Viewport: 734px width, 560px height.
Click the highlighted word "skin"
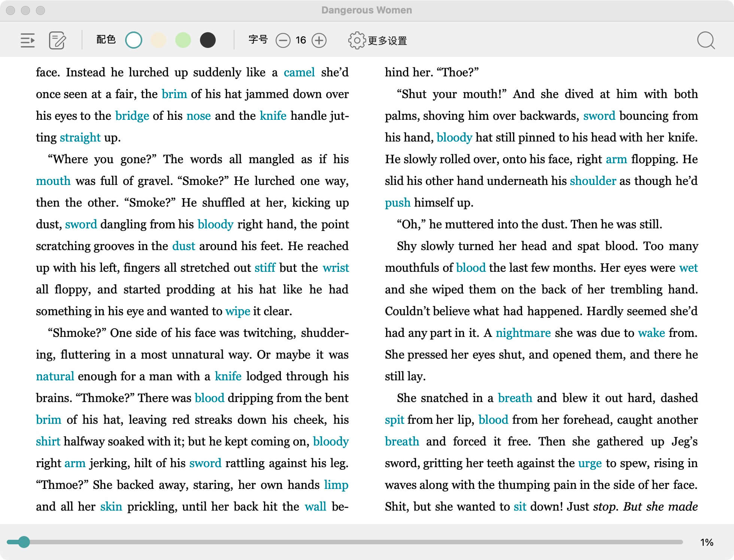111,506
